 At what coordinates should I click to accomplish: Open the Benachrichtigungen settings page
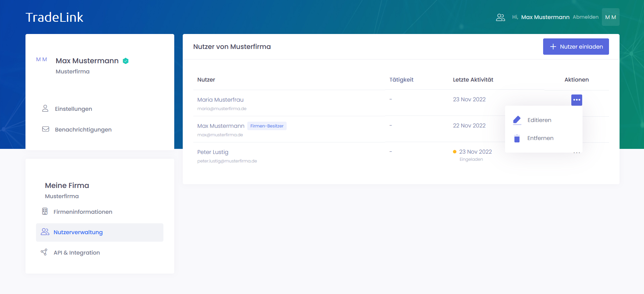pyautogui.click(x=83, y=129)
